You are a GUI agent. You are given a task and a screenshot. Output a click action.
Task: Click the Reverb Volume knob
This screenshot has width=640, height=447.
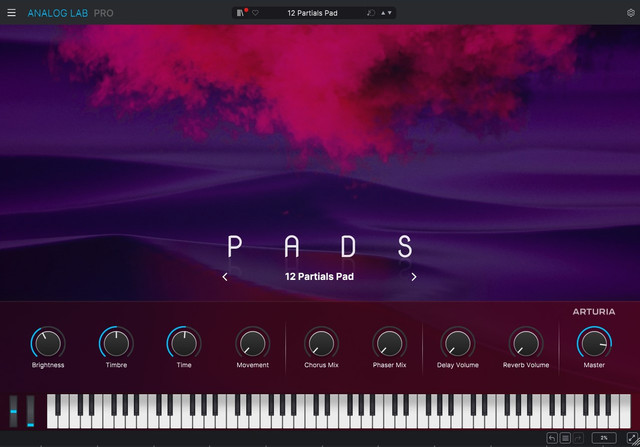pyautogui.click(x=526, y=343)
